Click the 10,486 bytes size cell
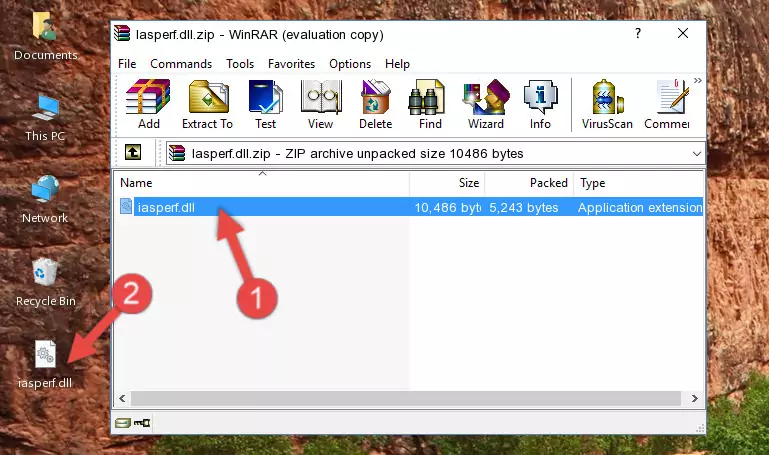Image resolution: width=769 pixels, height=455 pixels. click(447, 207)
